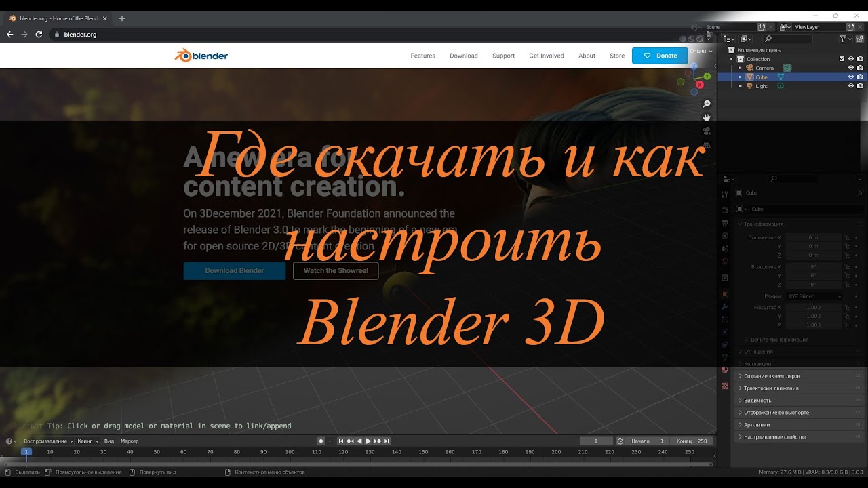Go back in browser history
The height and width of the screenshot is (488, 868).
[x=10, y=34]
